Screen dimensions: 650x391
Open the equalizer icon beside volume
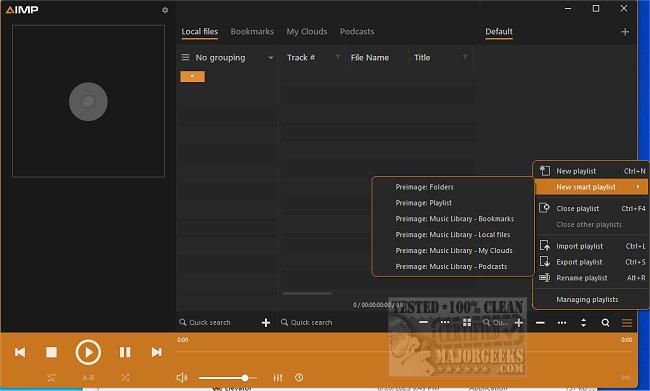[x=278, y=378]
